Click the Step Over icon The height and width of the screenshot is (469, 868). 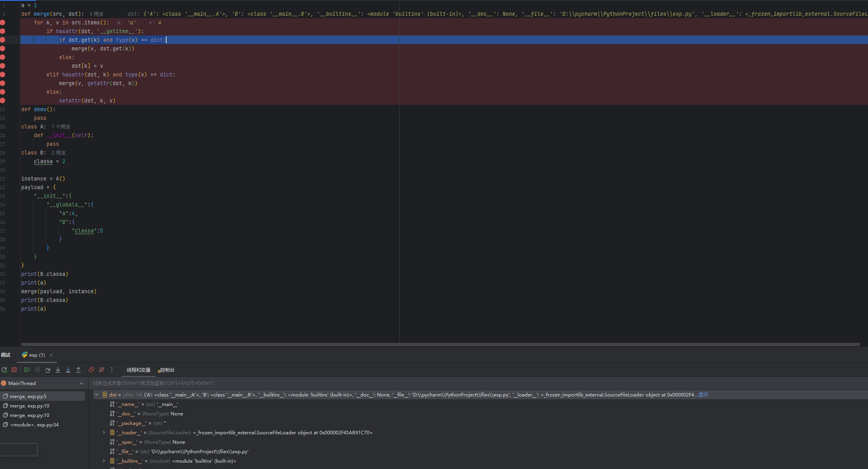click(x=48, y=370)
